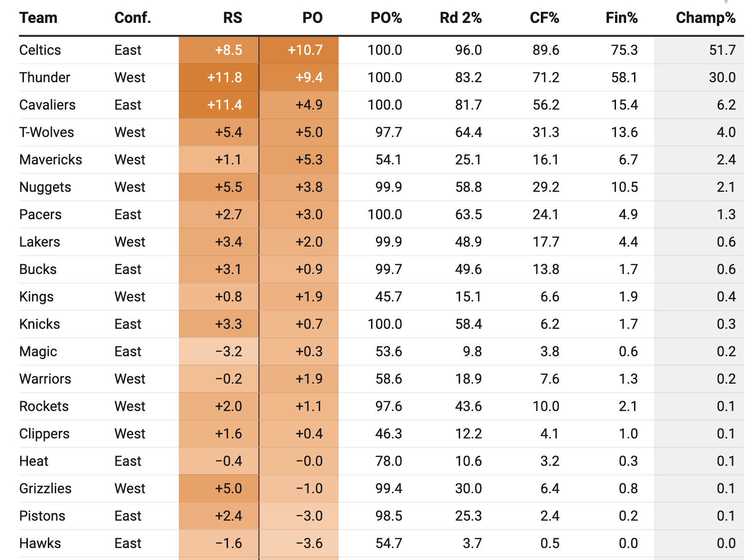The image size is (753, 560).
Task: Sort table by Team column header
Action: click(x=38, y=18)
